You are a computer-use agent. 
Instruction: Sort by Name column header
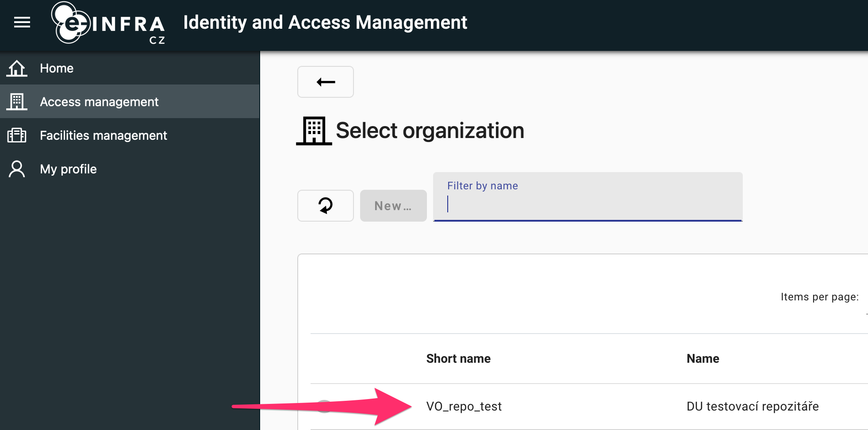click(703, 358)
